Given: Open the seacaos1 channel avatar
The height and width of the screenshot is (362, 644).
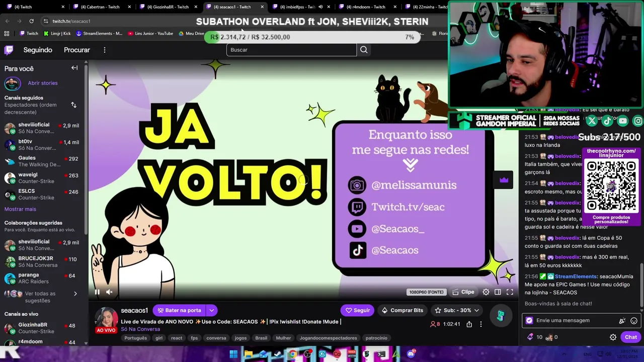Looking at the screenshot, I should coord(106,319).
